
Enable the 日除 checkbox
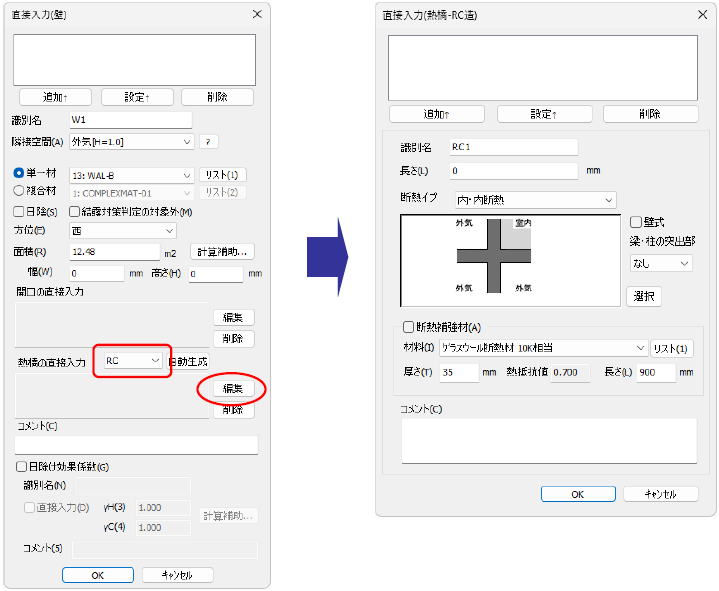[19, 211]
